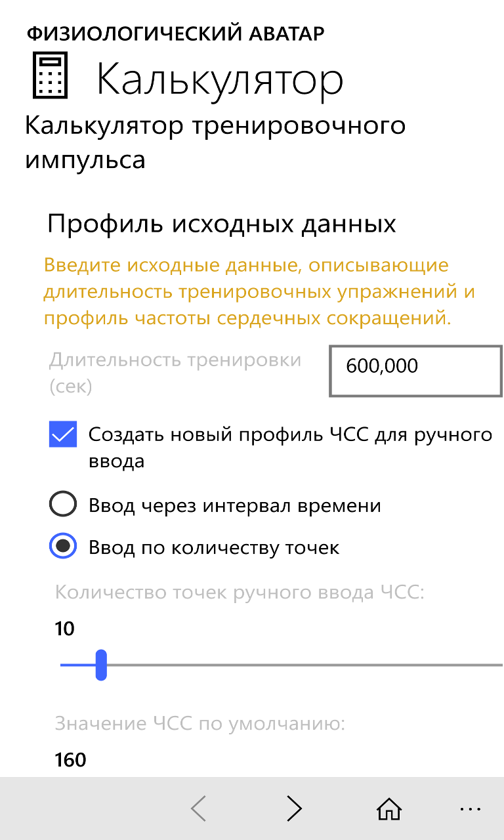Go back using the left arrow

pyautogui.click(x=199, y=808)
